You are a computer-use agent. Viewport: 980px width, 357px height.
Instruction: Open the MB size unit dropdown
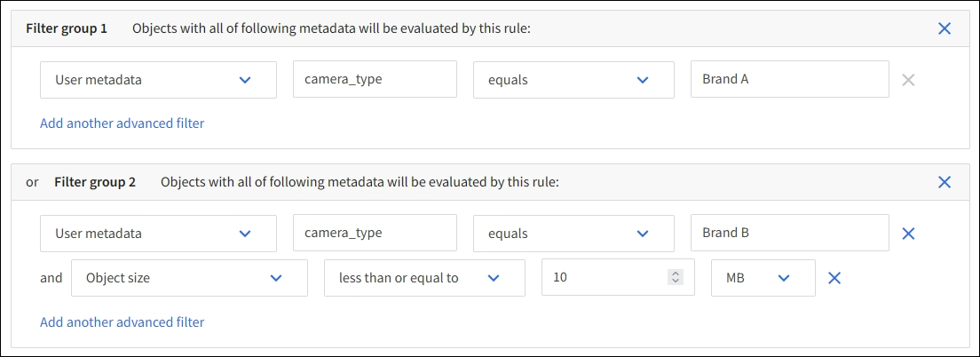[x=763, y=278]
